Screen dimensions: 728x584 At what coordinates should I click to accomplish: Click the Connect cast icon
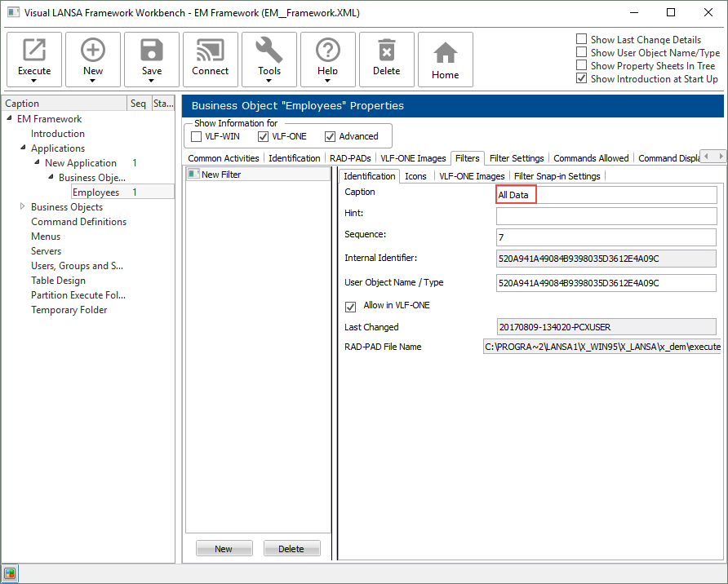(211, 50)
